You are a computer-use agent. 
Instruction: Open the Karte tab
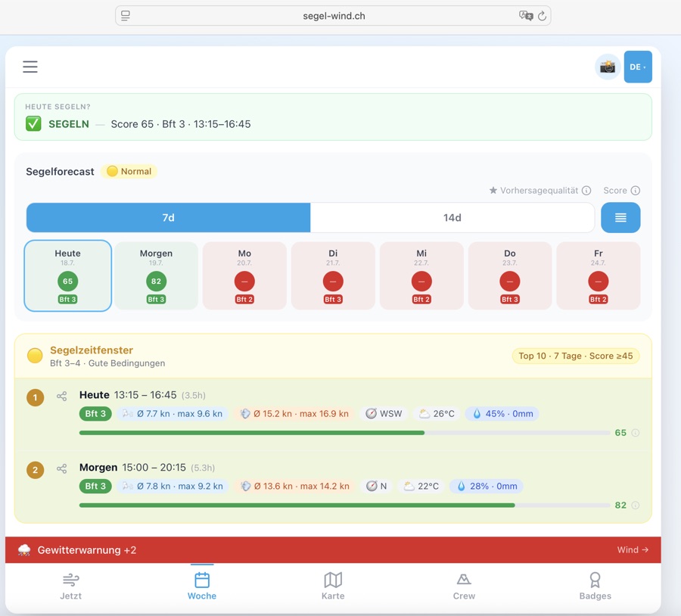pyautogui.click(x=333, y=586)
